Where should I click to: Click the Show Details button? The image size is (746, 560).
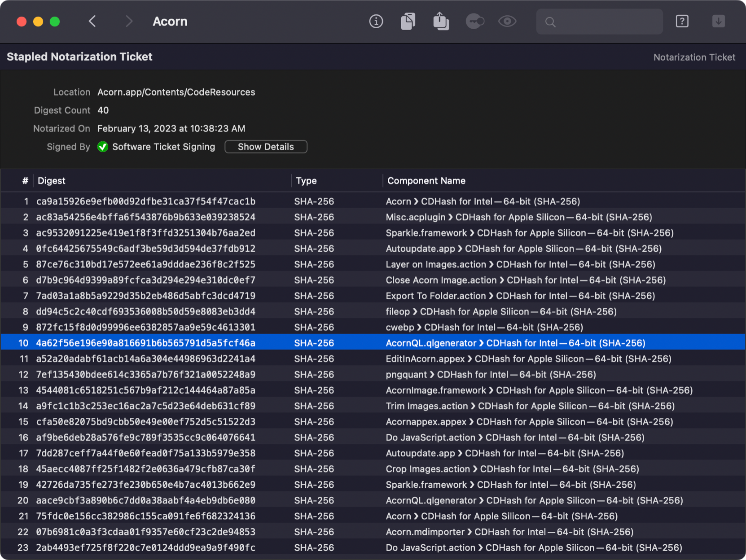pos(266,147)
